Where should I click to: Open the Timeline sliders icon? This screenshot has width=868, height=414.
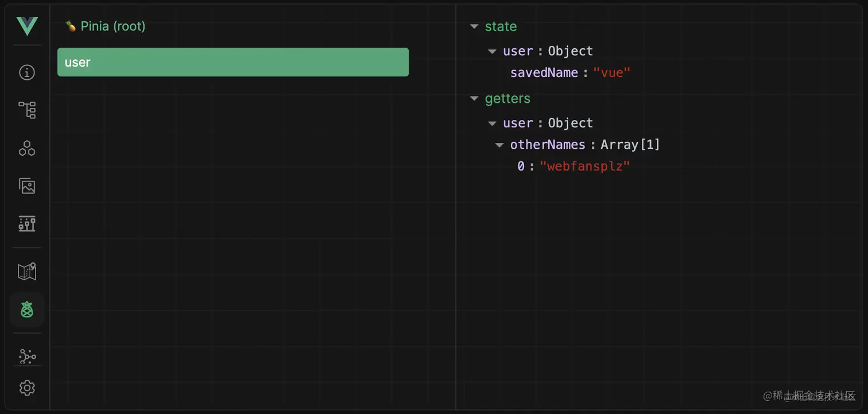click(27, 223)
